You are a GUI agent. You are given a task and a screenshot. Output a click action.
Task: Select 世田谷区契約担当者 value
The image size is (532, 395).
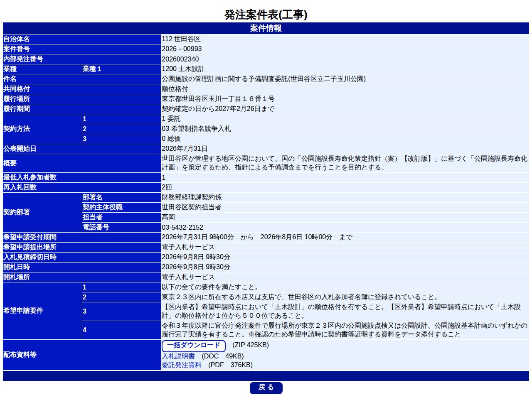tap(192, 207)
